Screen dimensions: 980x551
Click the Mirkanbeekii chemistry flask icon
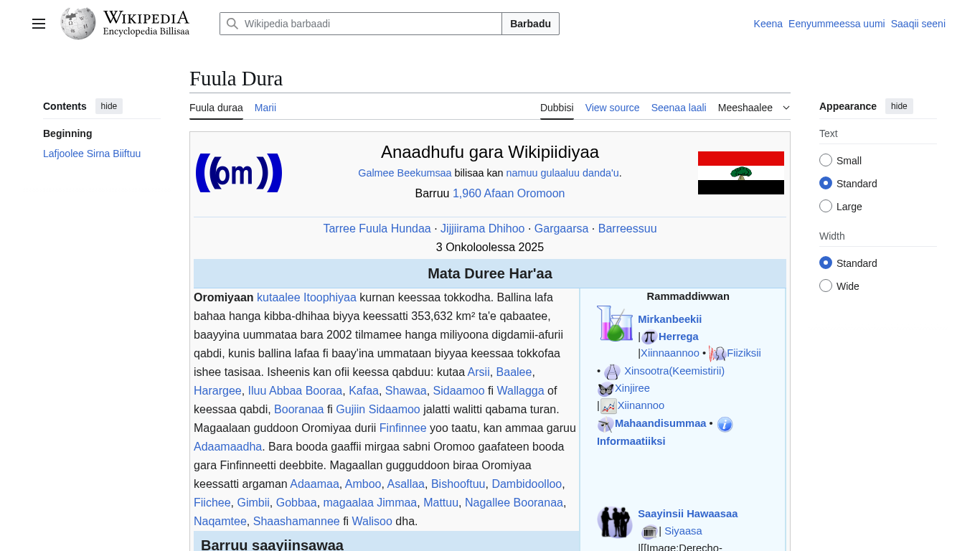(x=615, y=324)
